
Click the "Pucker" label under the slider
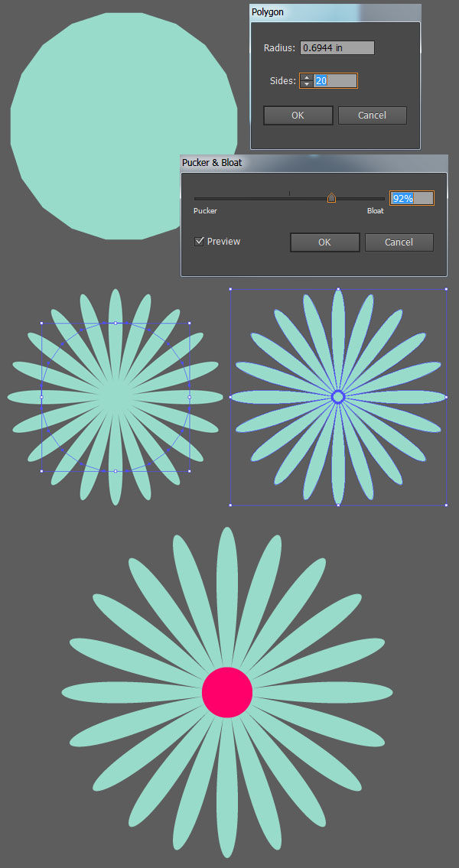[x=205, y=211]
